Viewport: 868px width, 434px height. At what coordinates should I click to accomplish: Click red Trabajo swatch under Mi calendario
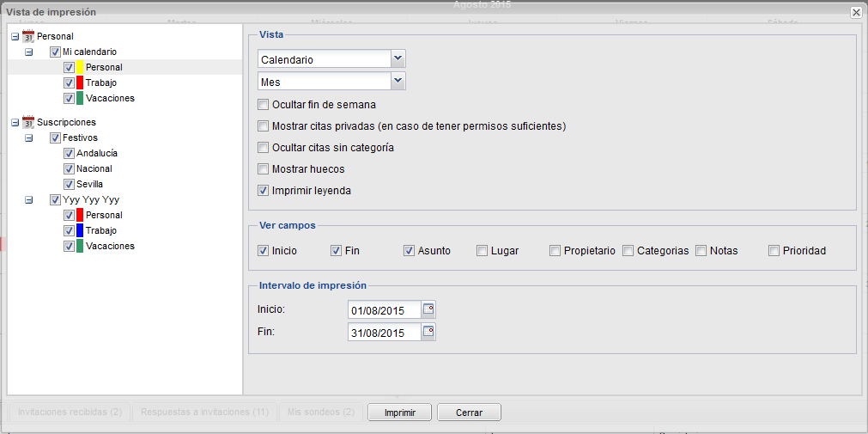(x=80, y=83)
